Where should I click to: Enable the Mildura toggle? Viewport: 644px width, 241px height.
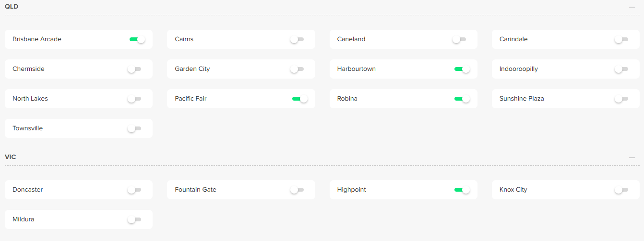(134, 219)
